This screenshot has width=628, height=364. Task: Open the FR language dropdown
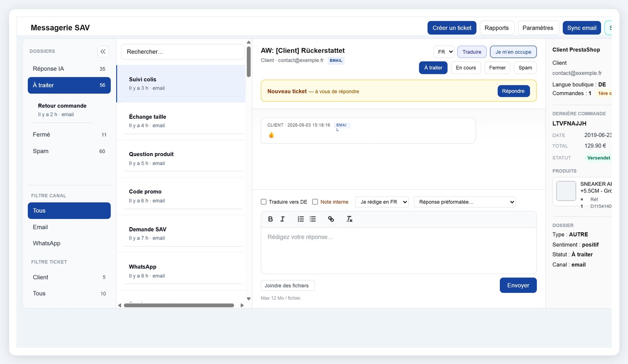[x=444, y=52]
